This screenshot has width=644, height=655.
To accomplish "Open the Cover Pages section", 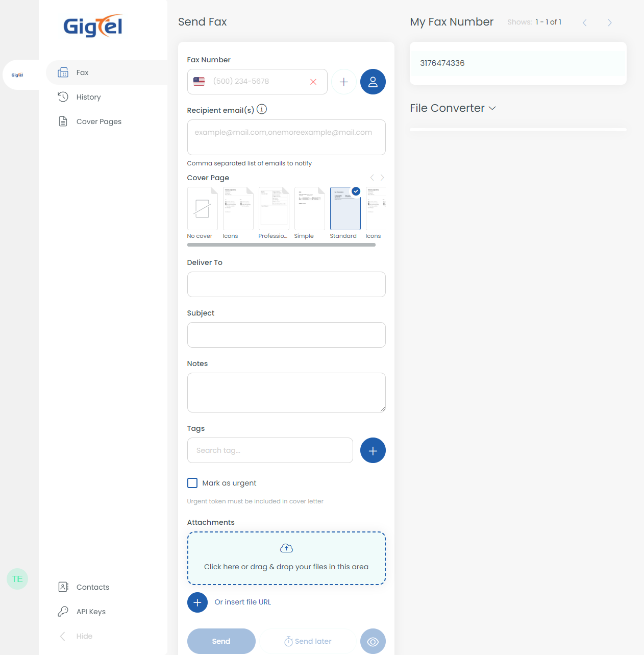I will tap(98, 121).
